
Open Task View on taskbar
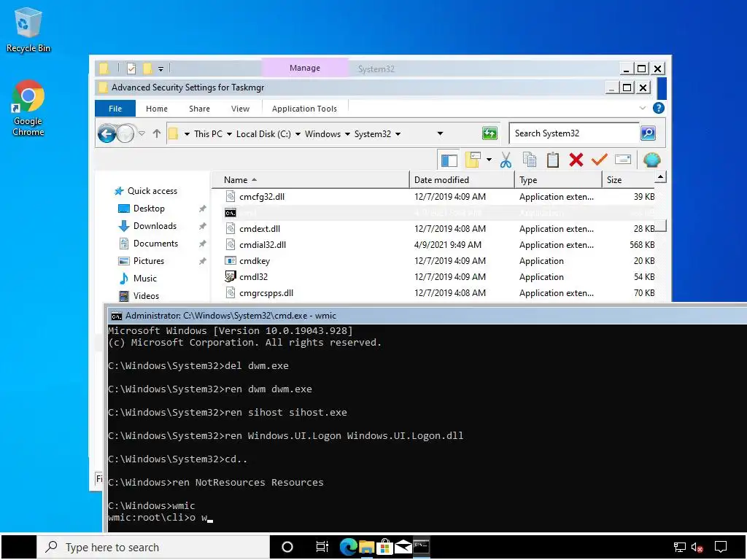click(x=322, y=547)
